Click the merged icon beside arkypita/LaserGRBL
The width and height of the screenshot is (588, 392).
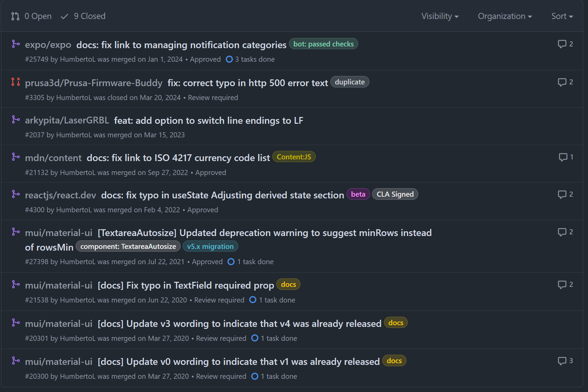16,120
